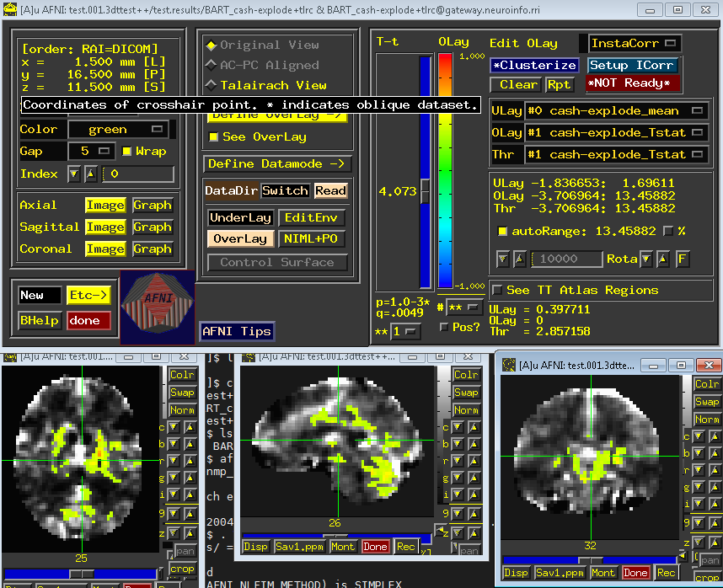Open DataDir Switch chooser
This screenshot has height=588, width=723.
[x=285, y=190]
